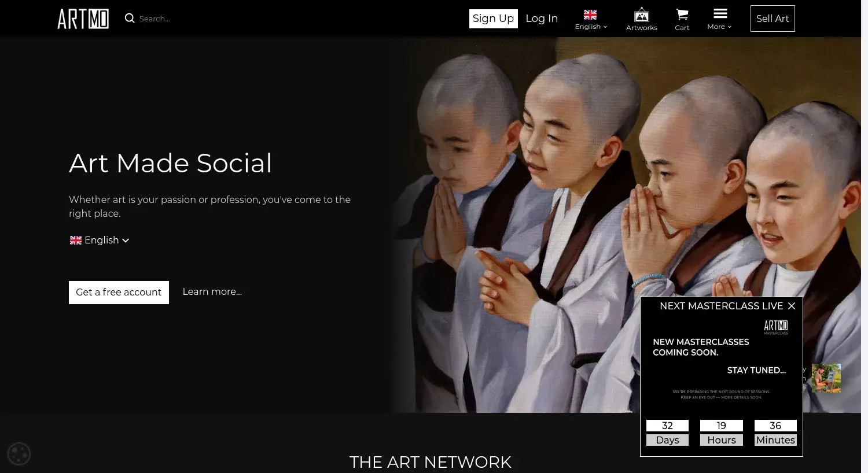This screenshot has width=868, height=473.
Task: Open the Log In link
Action: (542, 19)
